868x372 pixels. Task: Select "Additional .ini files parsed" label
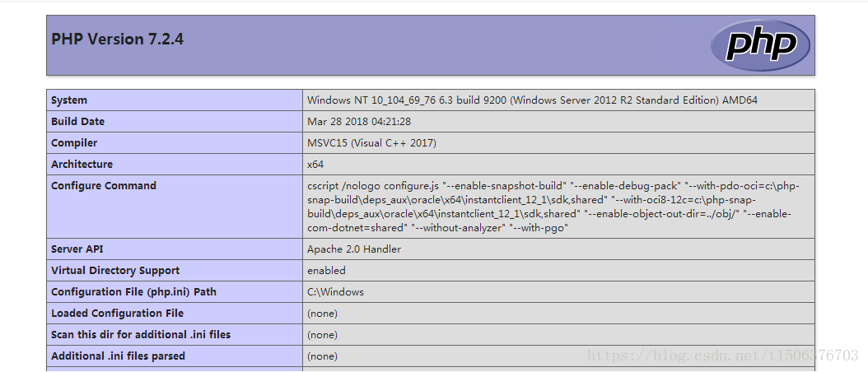[118, 356]
